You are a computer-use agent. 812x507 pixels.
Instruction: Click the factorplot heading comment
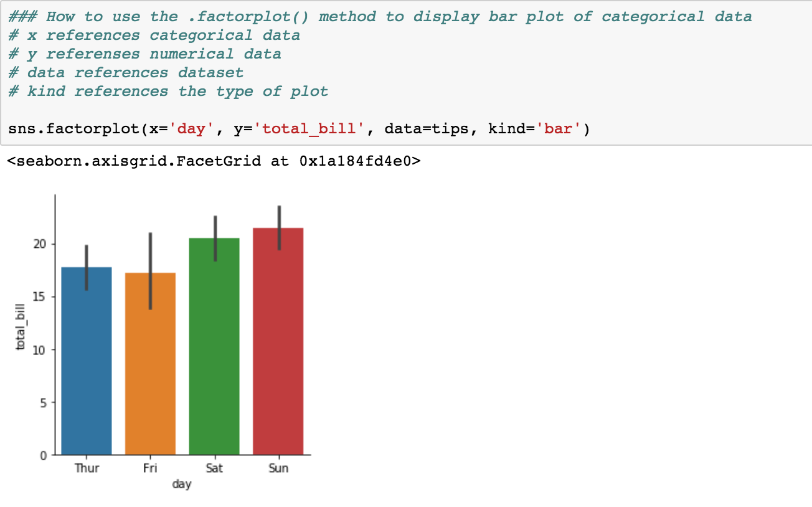[380, 16]
